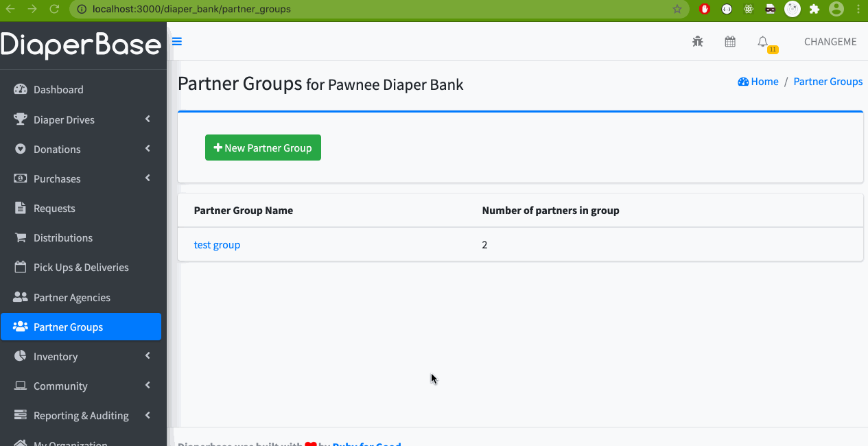Image resolution: width=868 pixels, height=446 pixels.
Task: Click the Diaper Drives trophy icon
Action: (21, 119)
